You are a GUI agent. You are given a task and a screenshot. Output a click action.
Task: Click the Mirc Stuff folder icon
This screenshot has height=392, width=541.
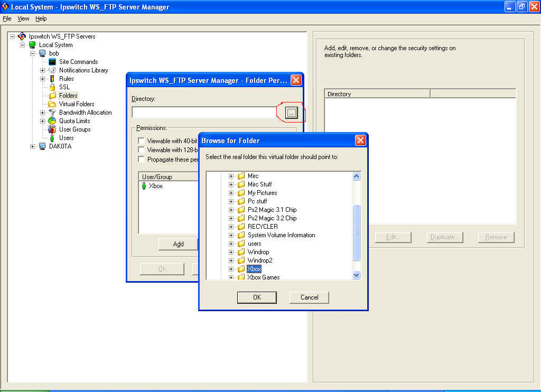241,184
